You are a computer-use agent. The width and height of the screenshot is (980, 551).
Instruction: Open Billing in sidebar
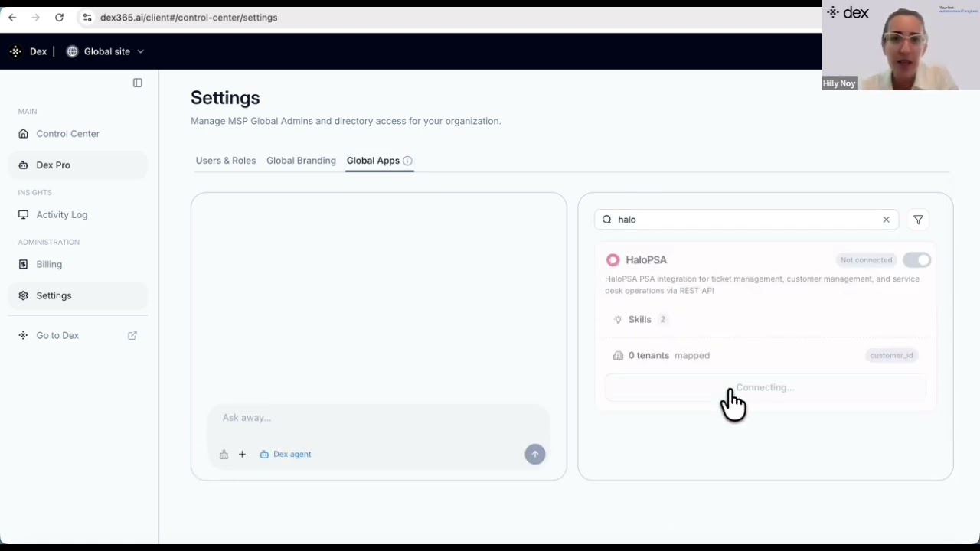point(78,264)
